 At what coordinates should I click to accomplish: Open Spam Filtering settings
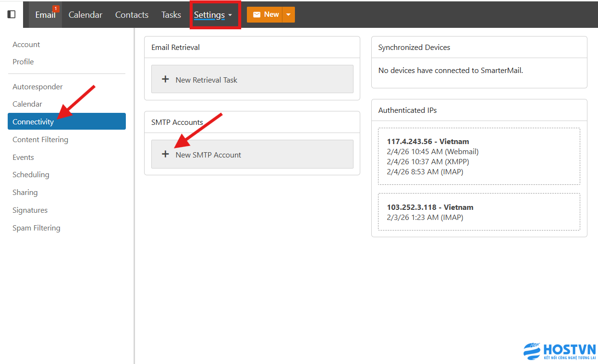pos(37,228)
